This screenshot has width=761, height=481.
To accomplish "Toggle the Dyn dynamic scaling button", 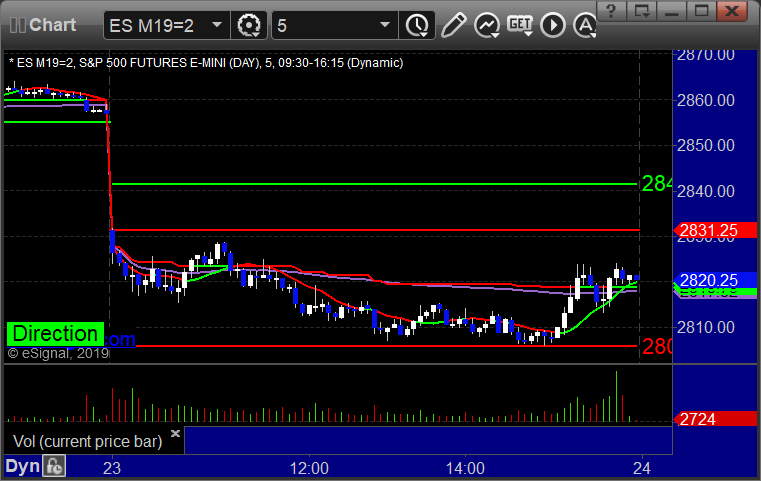I will [22, 466].
